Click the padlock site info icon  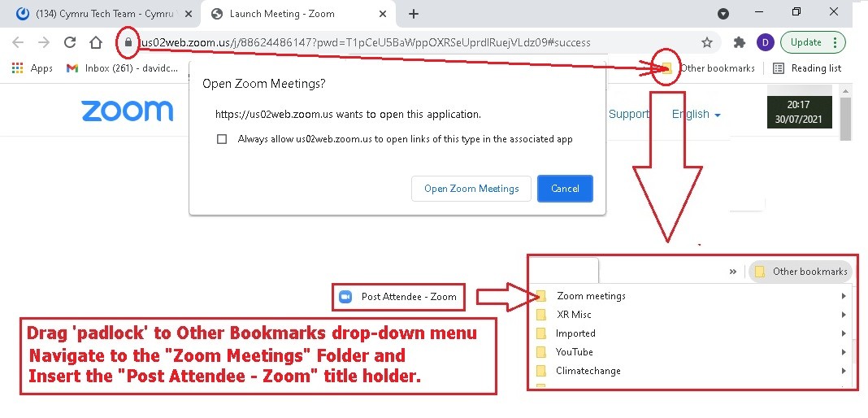coord(128,42)
